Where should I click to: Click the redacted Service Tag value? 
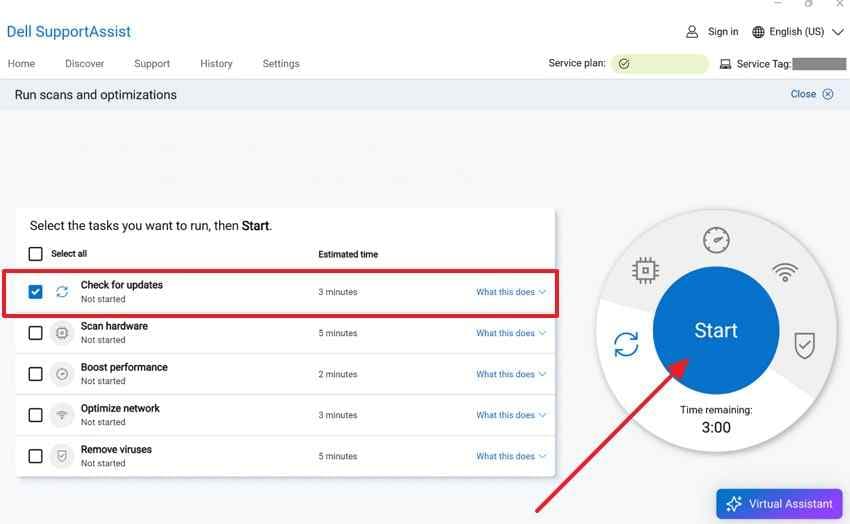[819, 64]
